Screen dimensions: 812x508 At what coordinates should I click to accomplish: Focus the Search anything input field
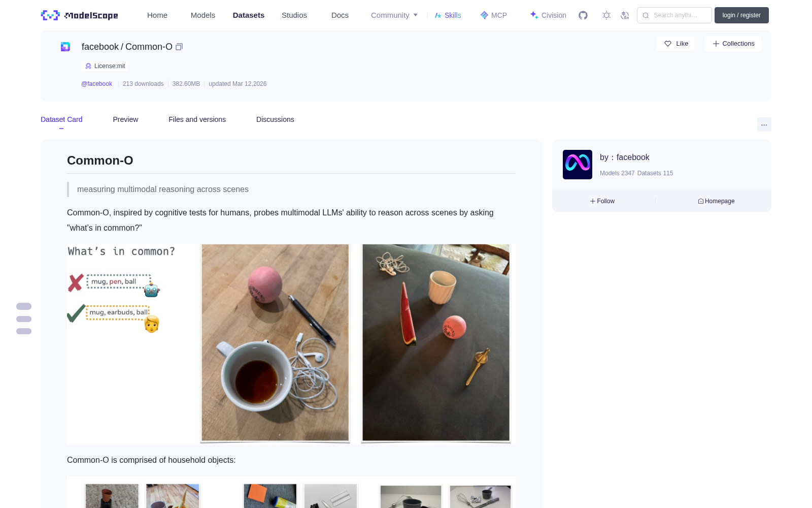coord(674,15)
